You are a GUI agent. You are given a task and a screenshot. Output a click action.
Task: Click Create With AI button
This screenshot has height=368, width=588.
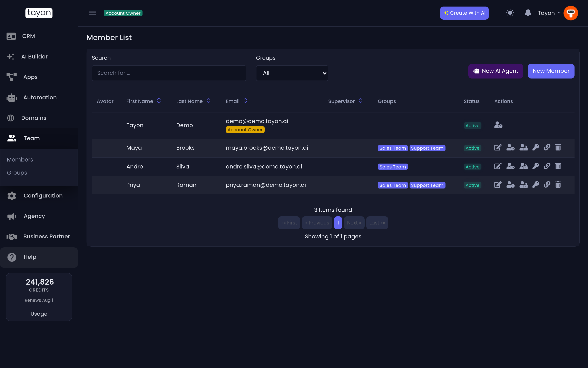click(464, 13)
